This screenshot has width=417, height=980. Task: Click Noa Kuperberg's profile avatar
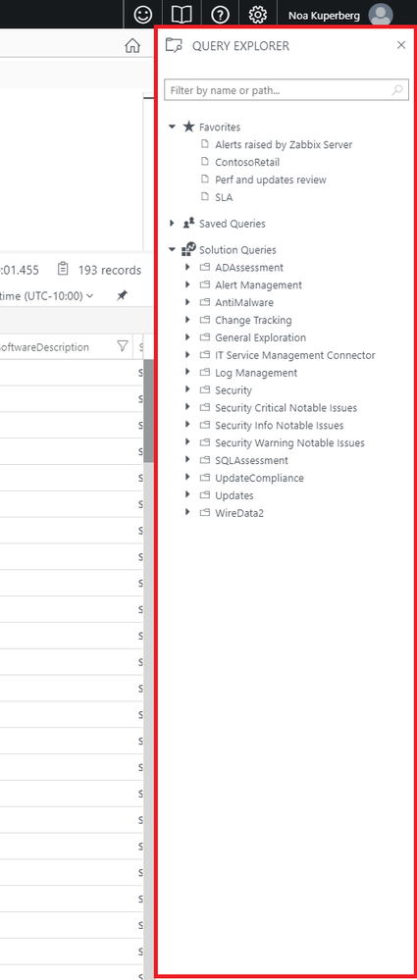pyautogui.click(x=381, y=15)
